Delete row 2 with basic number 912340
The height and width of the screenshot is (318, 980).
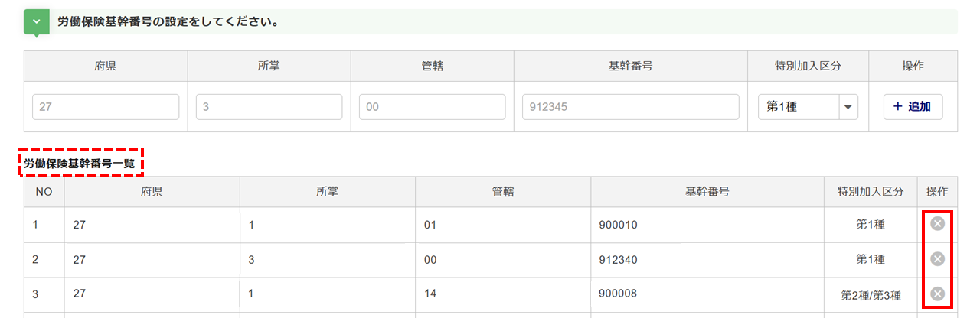[x=937, y=259]
